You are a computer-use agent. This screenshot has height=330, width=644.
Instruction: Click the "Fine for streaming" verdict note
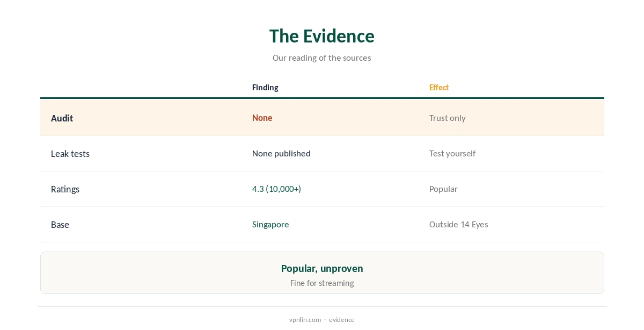coord(322,283)
